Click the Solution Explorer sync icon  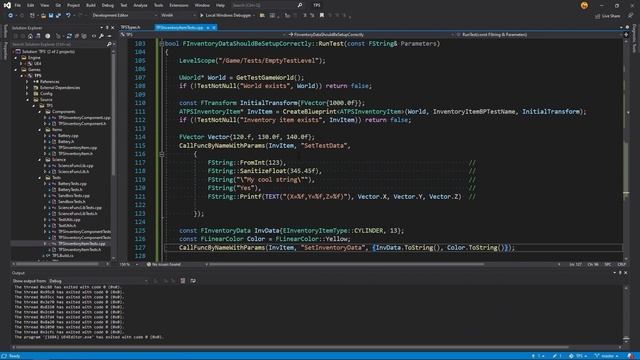[x=69, y=36]
